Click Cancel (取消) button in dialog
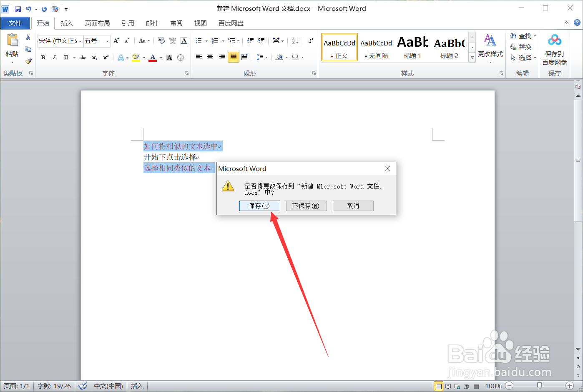Screen dimensions: 583x392 point(353,206)
